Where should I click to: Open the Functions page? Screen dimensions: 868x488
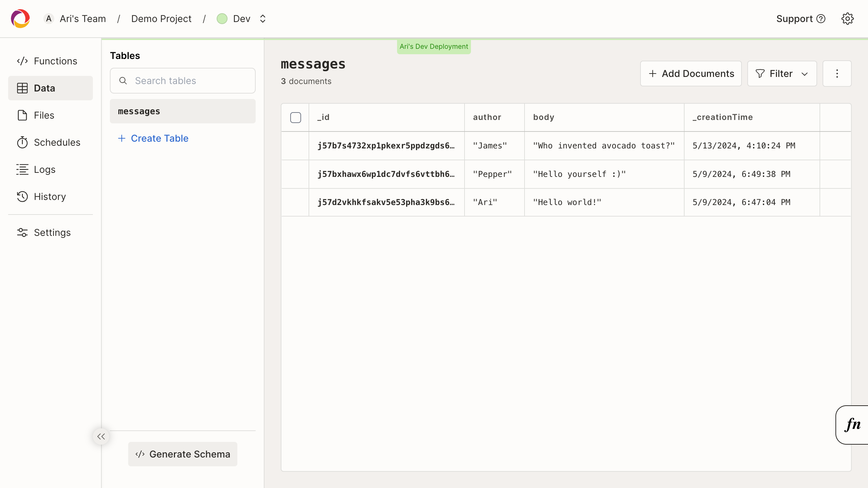coord(50,61)
